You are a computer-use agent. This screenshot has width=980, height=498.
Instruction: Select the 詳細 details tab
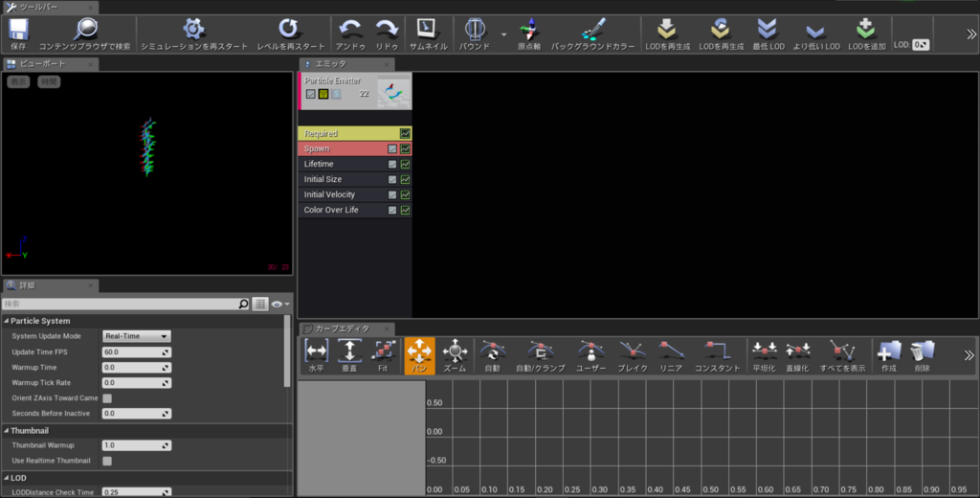tap(50, 285)
